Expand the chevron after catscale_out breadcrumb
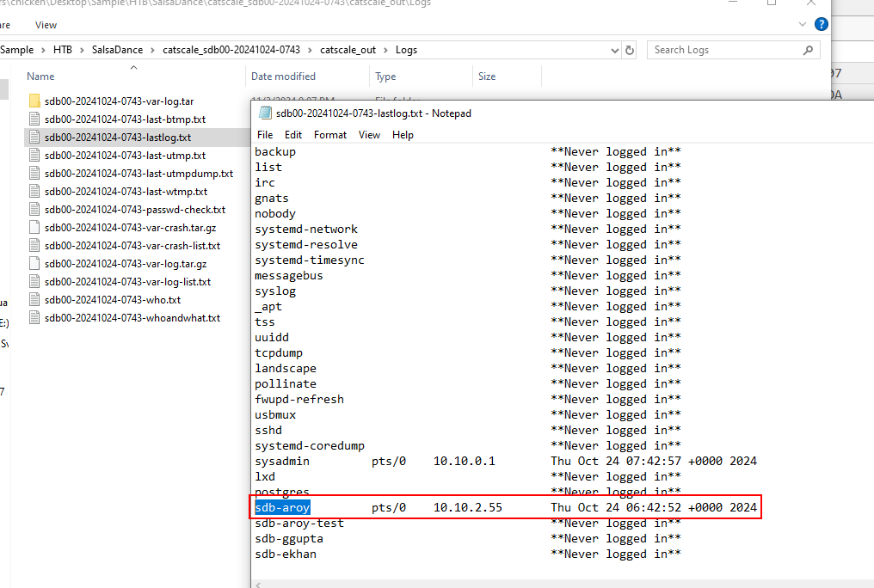Screen dimensions: 874x588 pyautogui.click(x=385, y=50)
